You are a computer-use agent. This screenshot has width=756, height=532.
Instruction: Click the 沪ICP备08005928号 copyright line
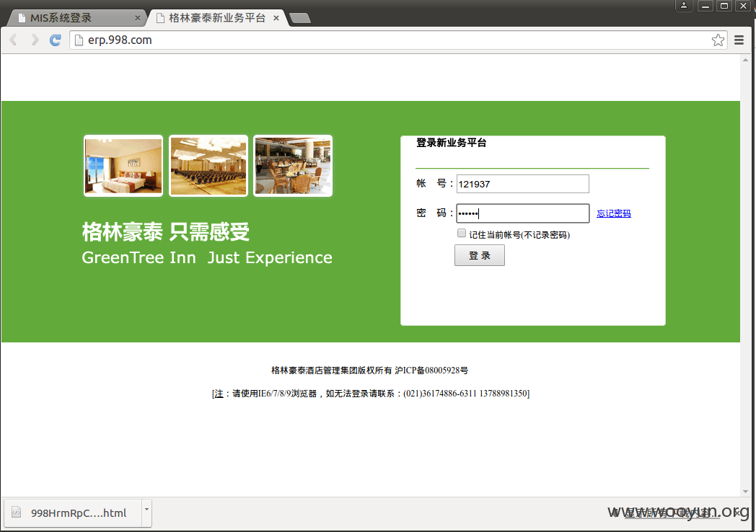click(x=369, y=370)
